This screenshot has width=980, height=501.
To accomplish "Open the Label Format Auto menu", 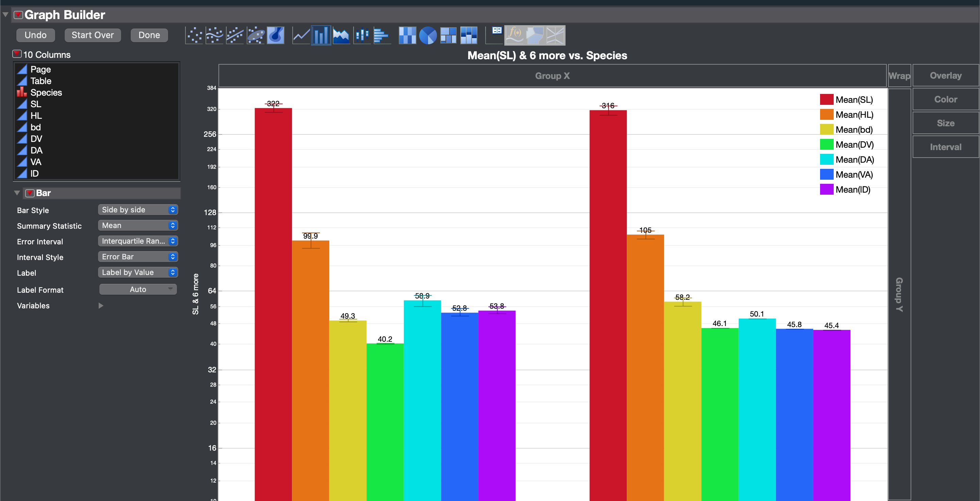I will click(x=138, y=290).
